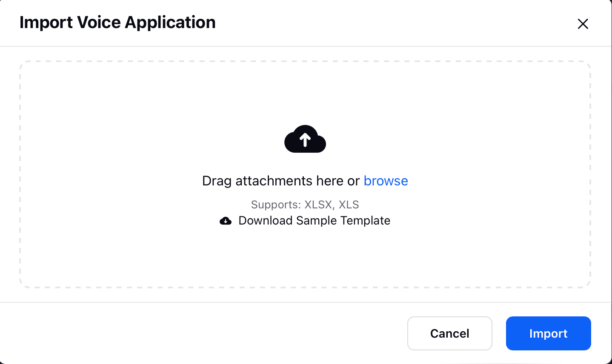Click the X in the dialog header
612x364 pixels.
[583, 24]
